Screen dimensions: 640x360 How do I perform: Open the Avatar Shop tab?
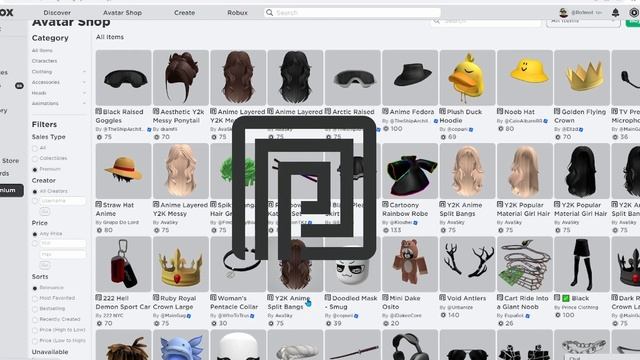click(x=122, y=13)
